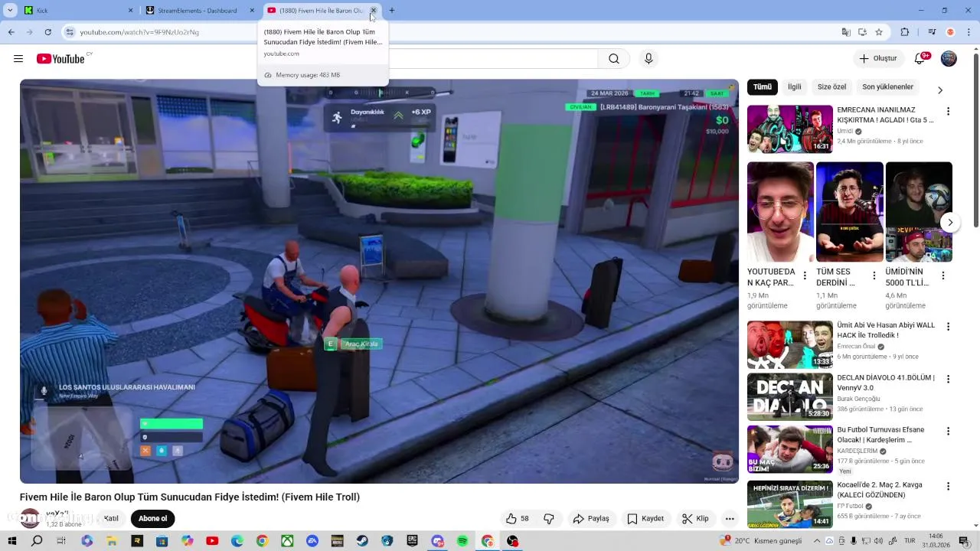Viewport: 980px width, 551px height.
Task: Open Discord from the taskbar
Action: click(x=437, y=541)
